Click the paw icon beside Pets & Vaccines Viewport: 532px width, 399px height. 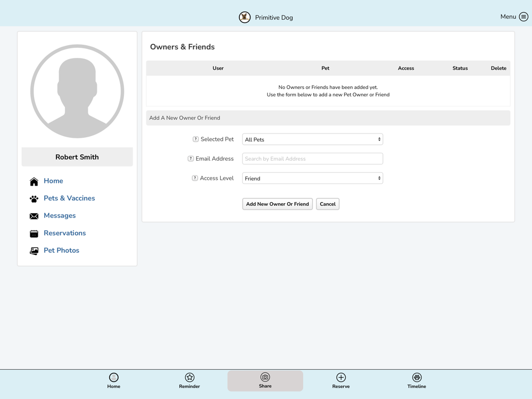coord(34,199)
